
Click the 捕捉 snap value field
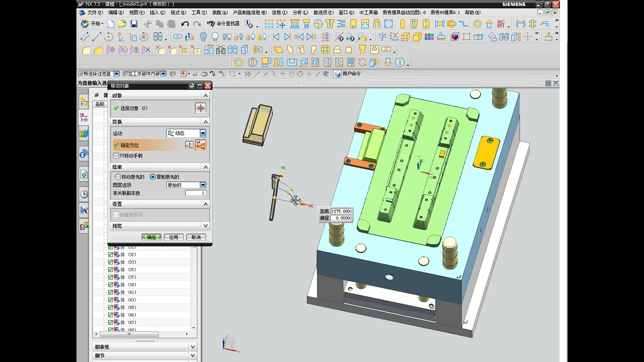(x=341, y=218)
